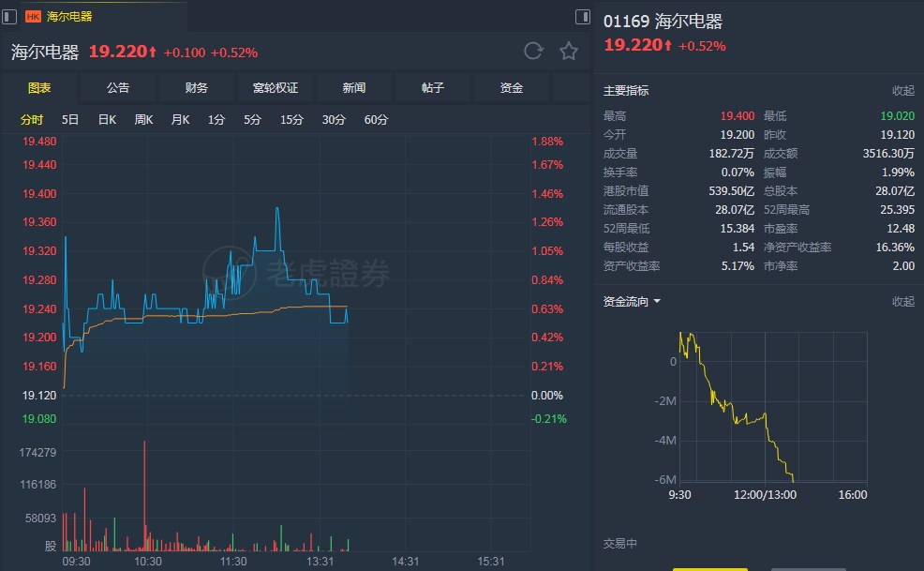Screen dimensions: 924x571
Task: Open the 帖子 tab
Action: pos(433,88)
